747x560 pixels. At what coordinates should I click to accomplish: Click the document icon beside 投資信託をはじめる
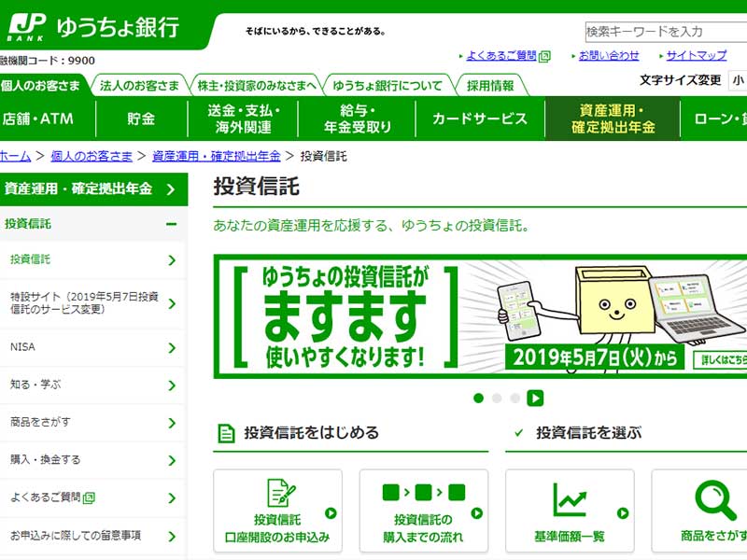(226, 433)
